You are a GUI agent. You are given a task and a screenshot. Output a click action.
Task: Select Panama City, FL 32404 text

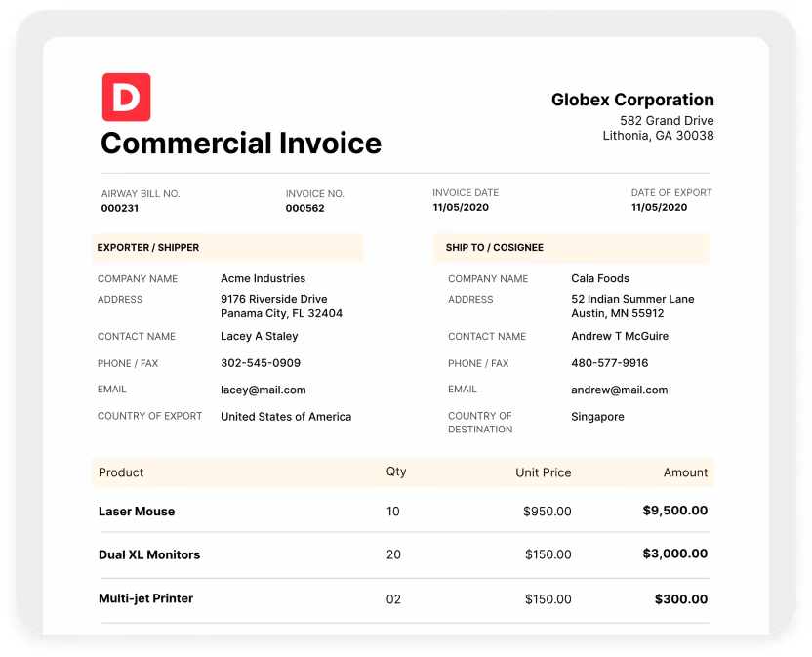281,313
